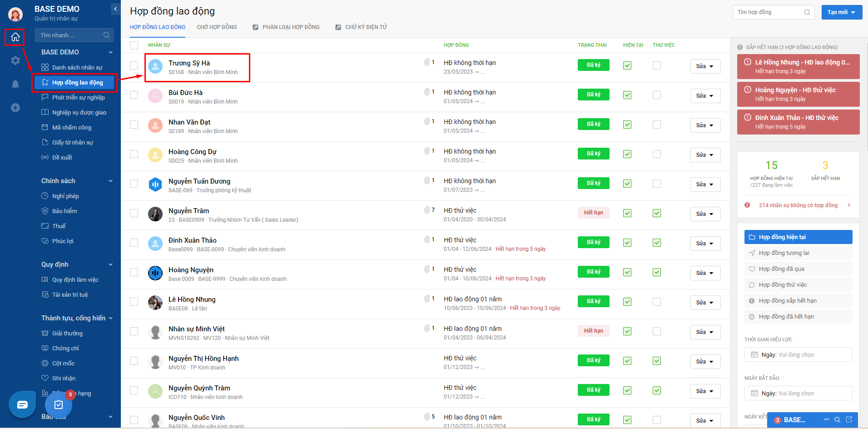This screenshot has width=868, height=429.
Task: Click Hoàng Nguyện's avatar icon
Action: (x=155, y=273)
